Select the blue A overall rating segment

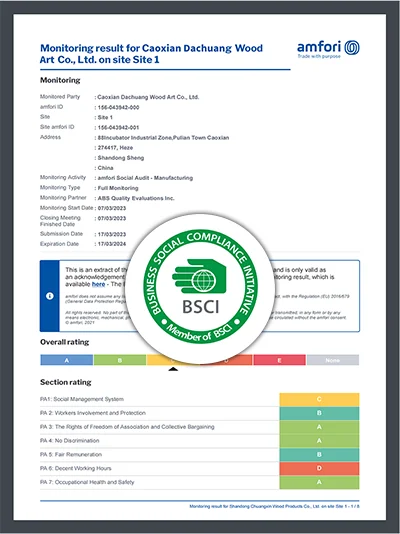(67, 360)
